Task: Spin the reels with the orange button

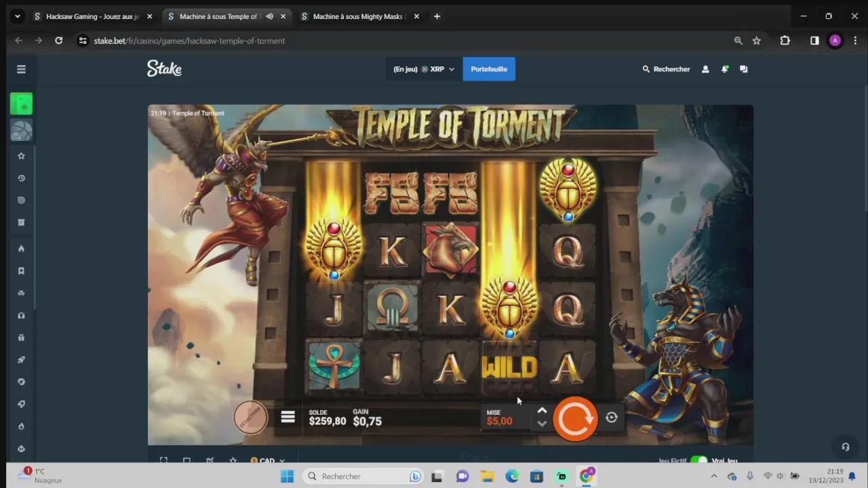Action: 575,419
